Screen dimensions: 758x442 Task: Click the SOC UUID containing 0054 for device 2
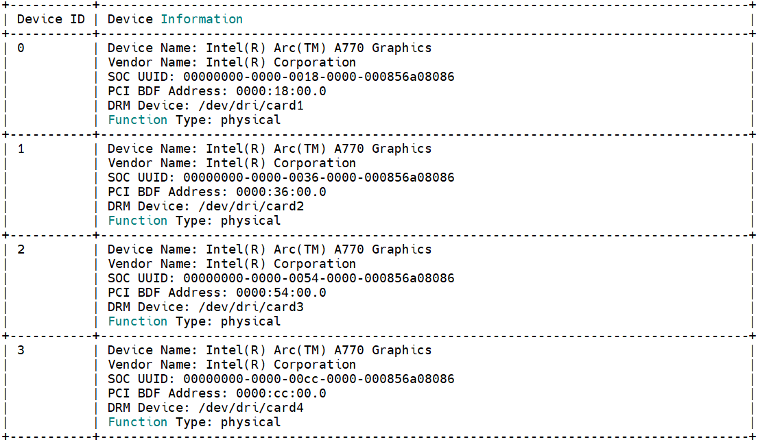point(319,278)
